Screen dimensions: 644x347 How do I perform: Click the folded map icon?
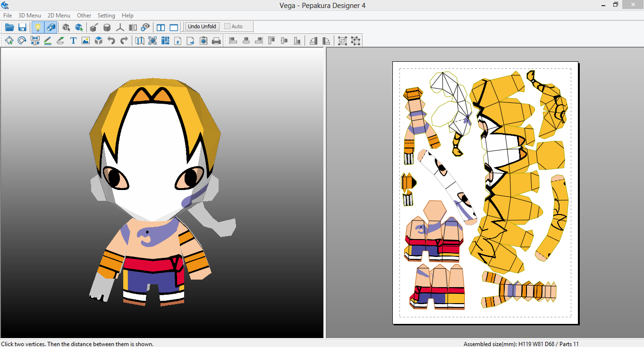(x=140, y=41)
